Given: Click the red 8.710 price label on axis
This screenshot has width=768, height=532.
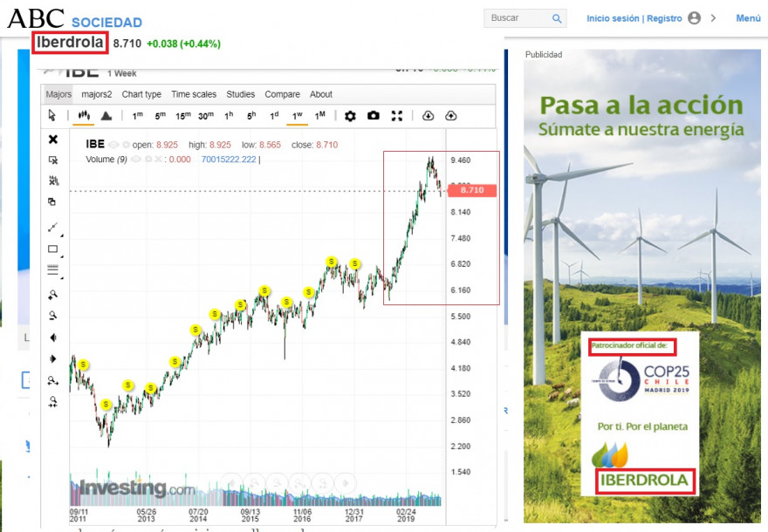Looking at the screenshot, I should point(471,190).
